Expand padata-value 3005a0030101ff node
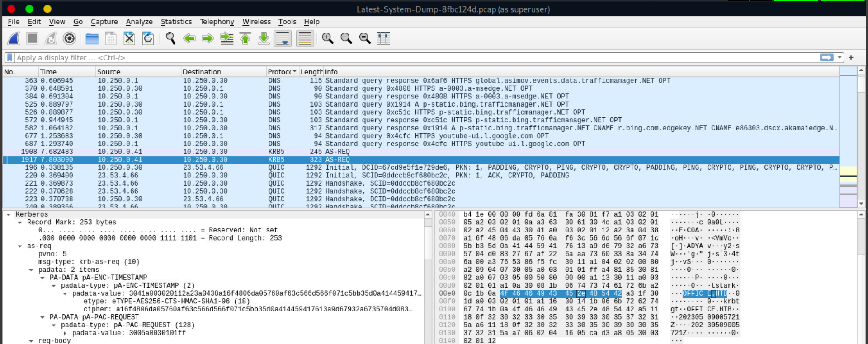 [x=65, y=333]
